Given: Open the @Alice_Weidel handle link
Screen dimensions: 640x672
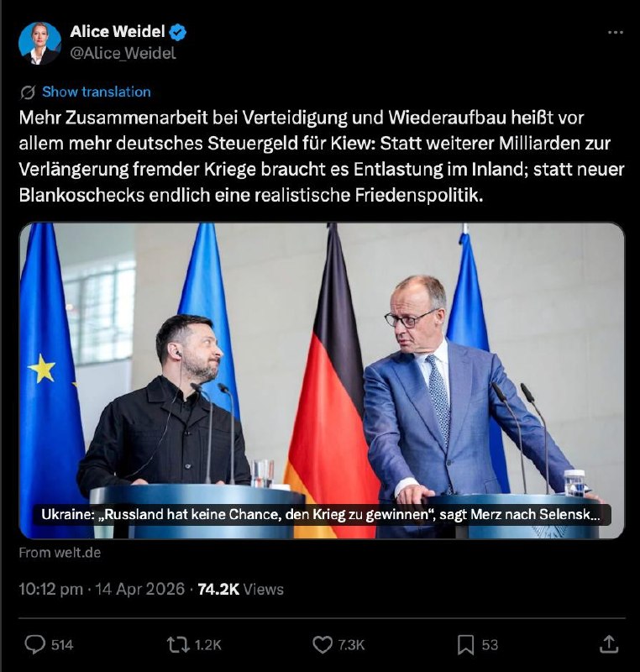Looking at the screenshot, I should pos(123,53).
